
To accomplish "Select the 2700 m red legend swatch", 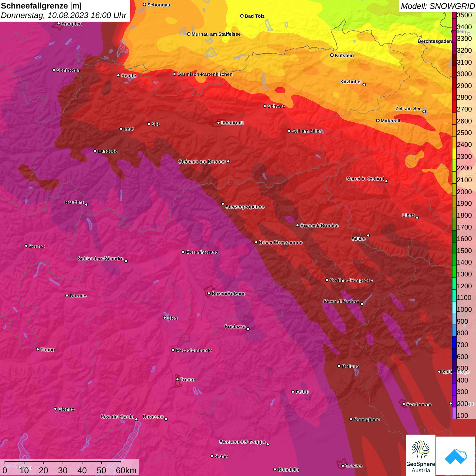I will pyautogui.click(x=454, y=107).
